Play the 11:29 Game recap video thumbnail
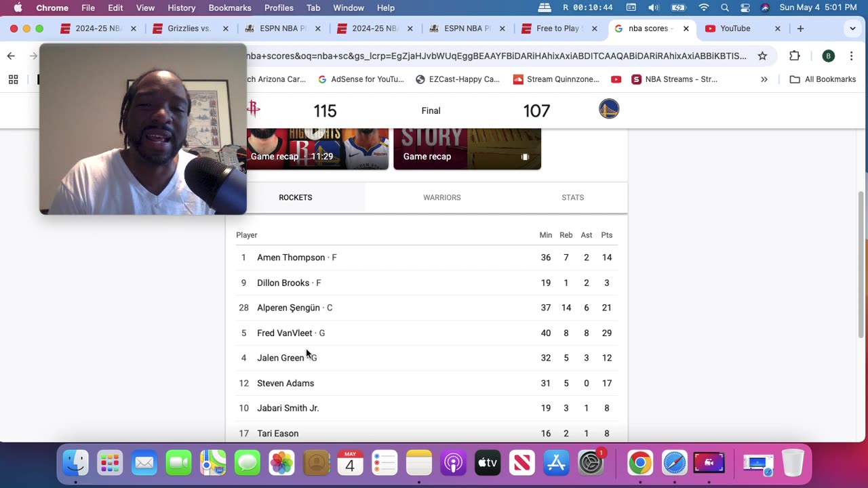 pos(317,148)
